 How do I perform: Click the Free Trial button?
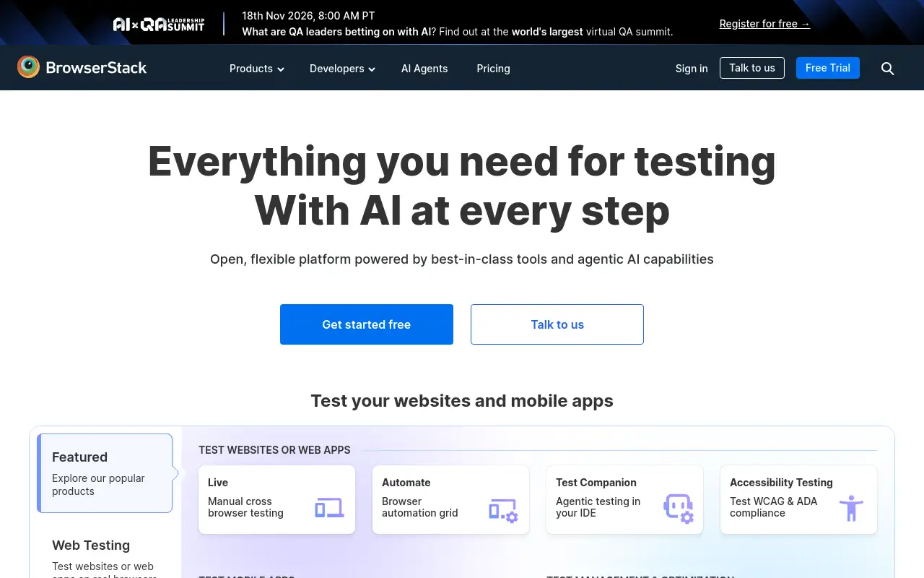tap(828, 68)
